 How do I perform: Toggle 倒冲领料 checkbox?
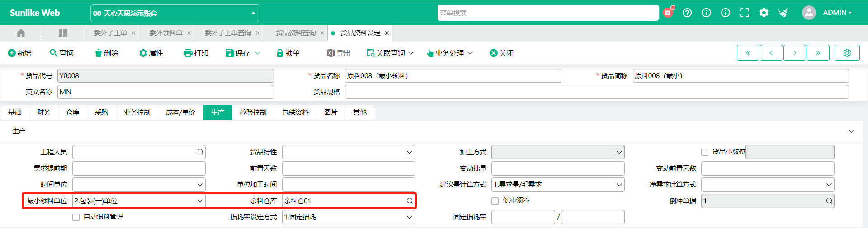[495, 201]
